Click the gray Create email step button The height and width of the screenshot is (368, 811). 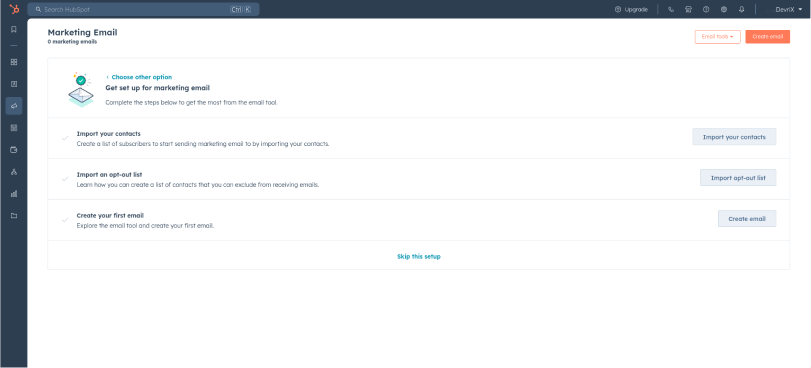pos(747,218)
